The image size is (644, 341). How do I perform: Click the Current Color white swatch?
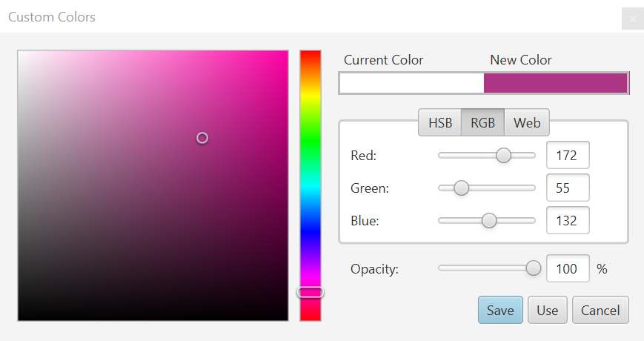coord(411,83)
